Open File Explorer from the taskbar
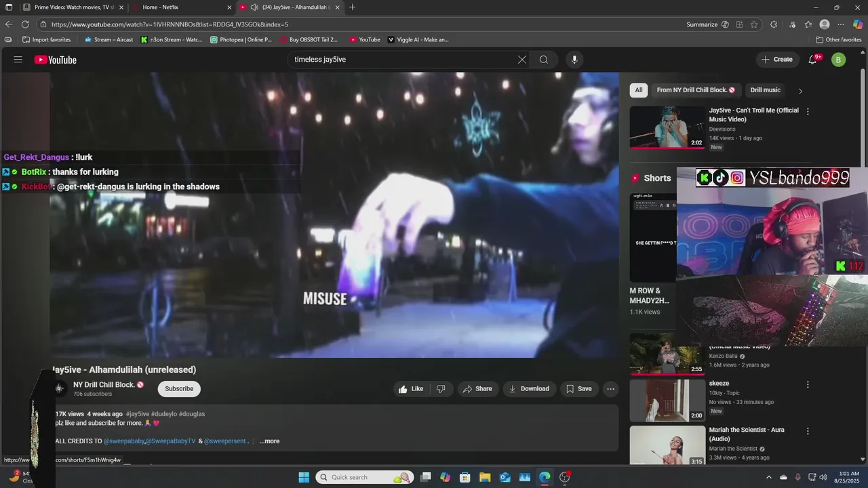Image resolution: width=868 pixels, height=488 pixels. click(486, 477)
